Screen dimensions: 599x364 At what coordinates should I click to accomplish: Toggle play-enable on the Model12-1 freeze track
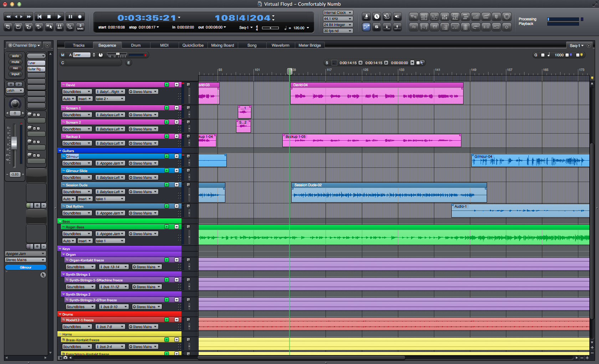(167, 320)
